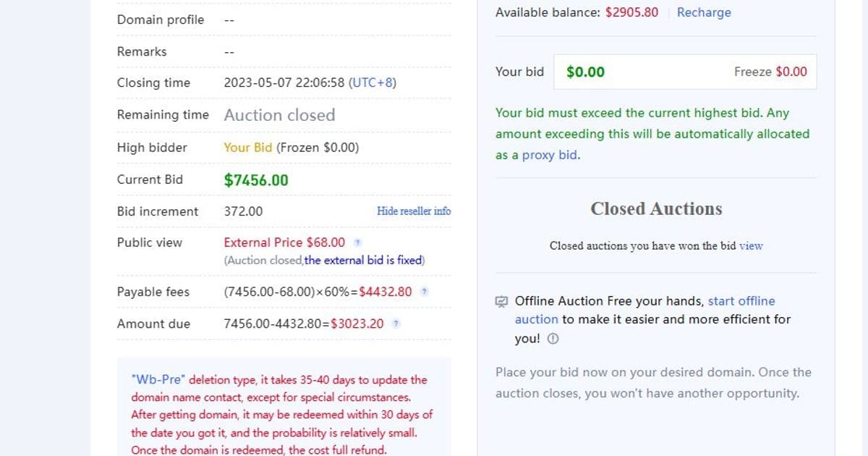Image resolution: width=868 pixels, height=456 pixels.
Task: Click the question mark icon beside Amount due
Action: click(395, 324)
